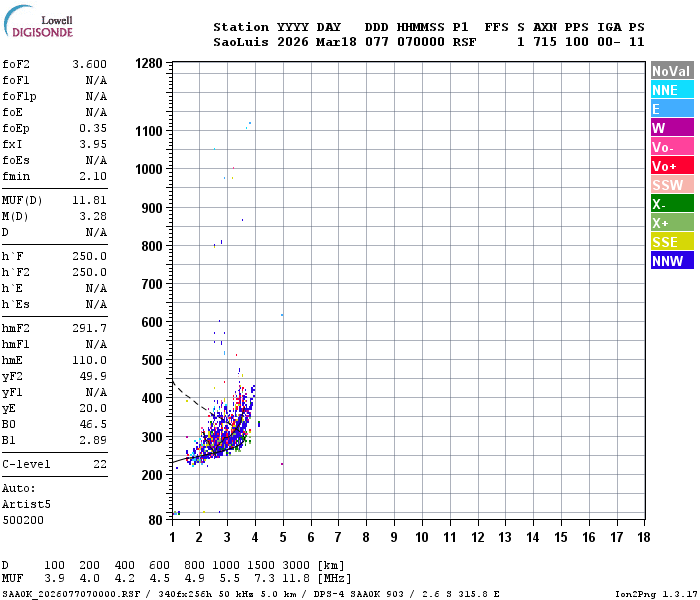Image resolution: width=700 pixels, height=600 pixels.
Task: Click the MUF(D) value 11.81
Action: (x=90, y=200)
